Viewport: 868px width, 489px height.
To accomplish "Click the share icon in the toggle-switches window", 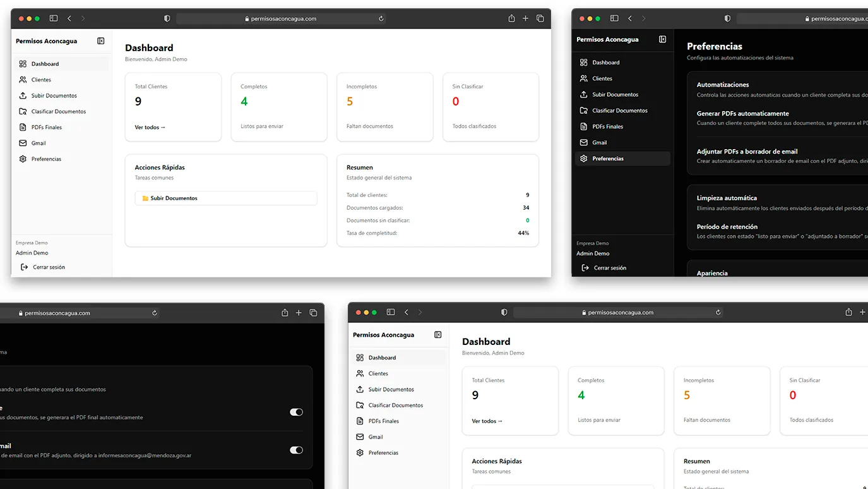I will [285, 313].
